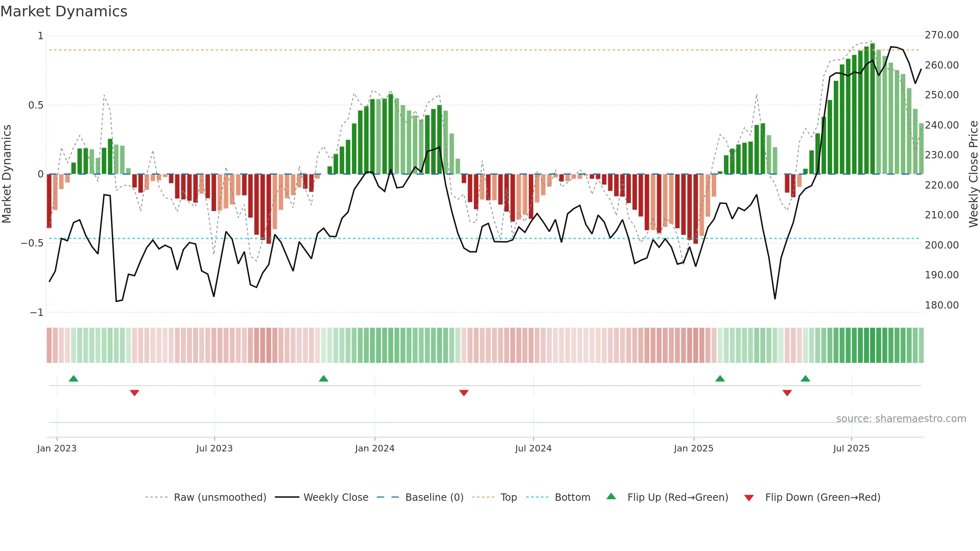
Task: Click the 270.00 price axis label
Action: pyautogui.click(x=942, y=35)
